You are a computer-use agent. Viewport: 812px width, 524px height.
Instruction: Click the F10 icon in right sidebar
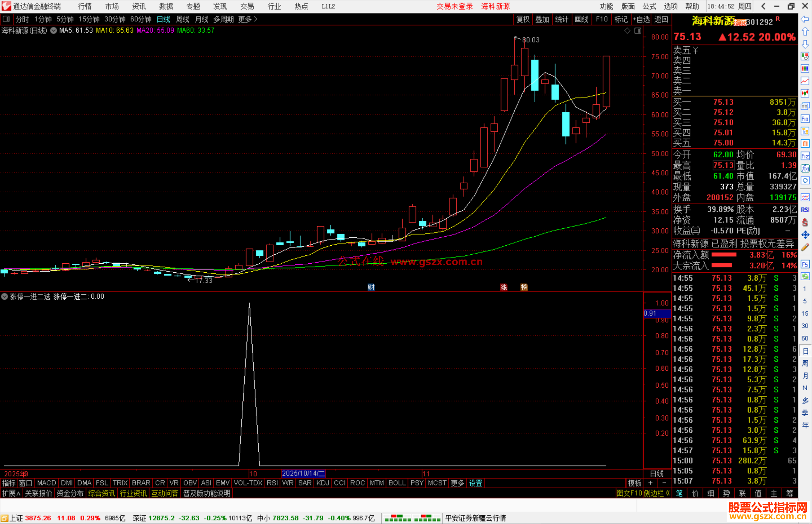[x=805, y=119]
